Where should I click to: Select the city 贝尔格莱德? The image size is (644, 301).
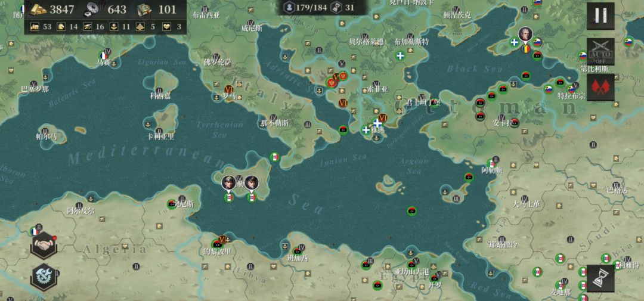pos(366,42)
